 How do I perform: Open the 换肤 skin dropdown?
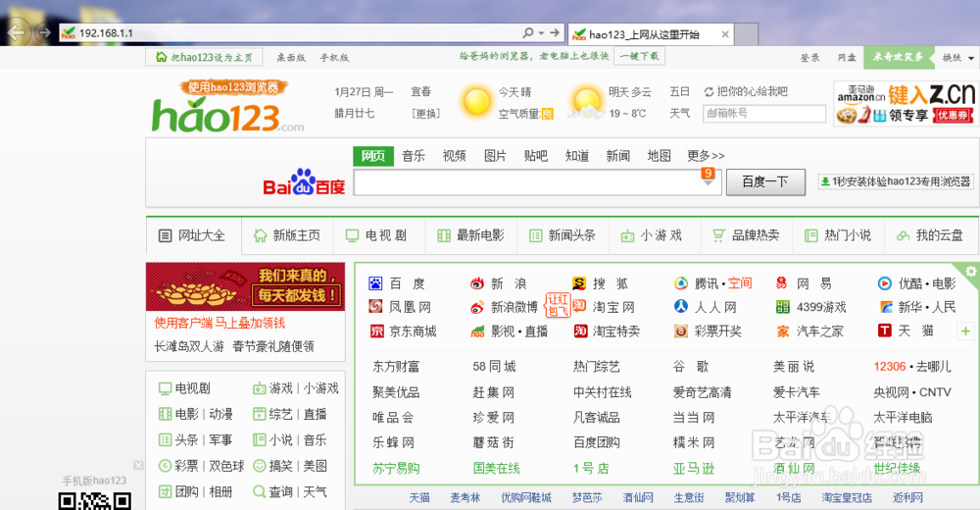(x=958, y=58)
